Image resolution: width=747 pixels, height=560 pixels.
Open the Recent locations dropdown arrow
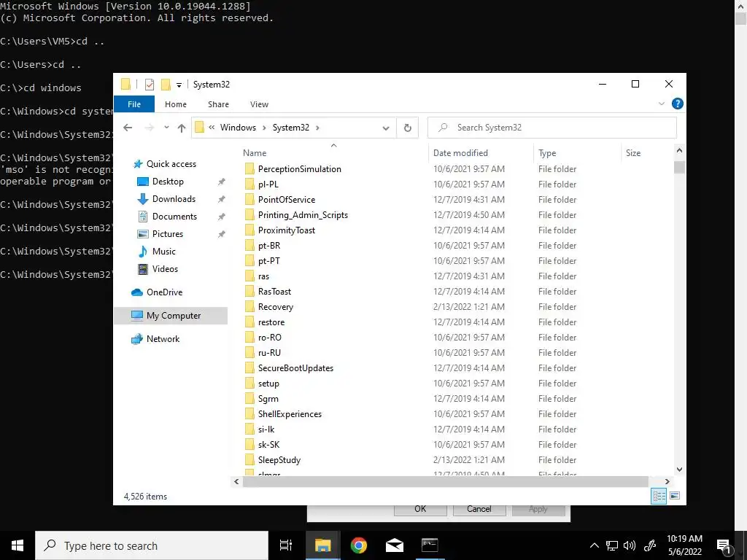pos(166,128)
